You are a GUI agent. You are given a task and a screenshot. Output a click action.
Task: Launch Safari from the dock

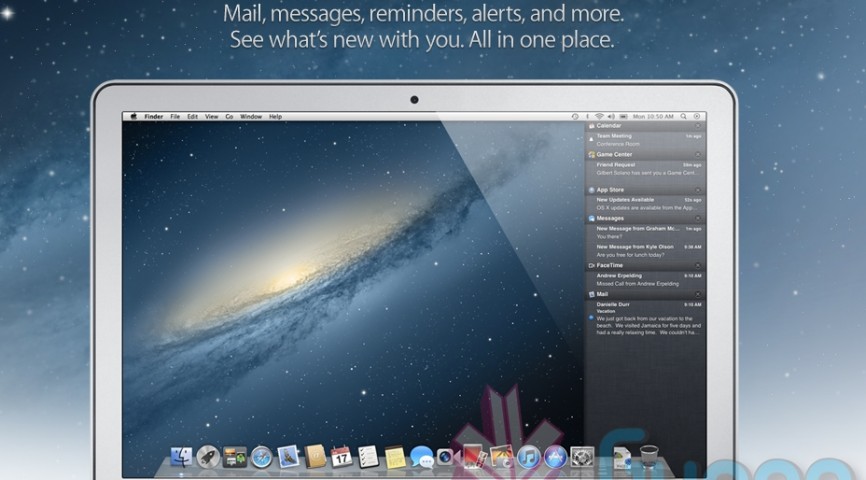click(x=262, y=458)
